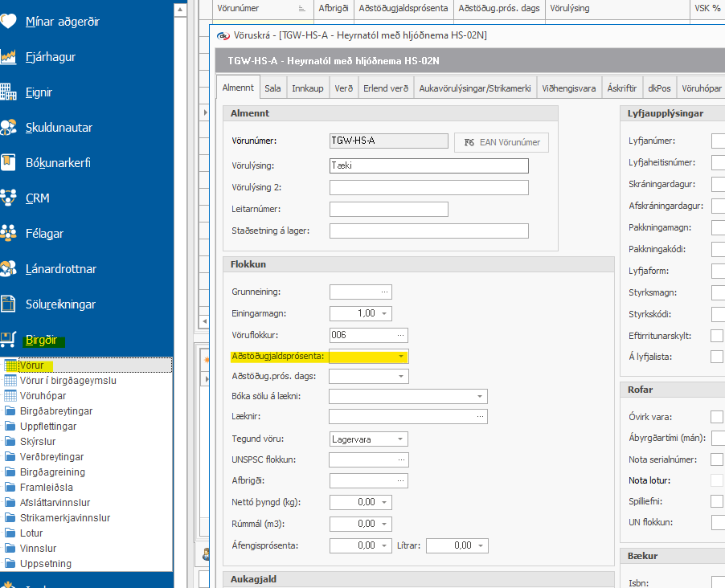Image resolution: width=725 pixels, height=588 pixels.
Task: Open CRM using its sidebar icon
Action: tap(9, 198)
